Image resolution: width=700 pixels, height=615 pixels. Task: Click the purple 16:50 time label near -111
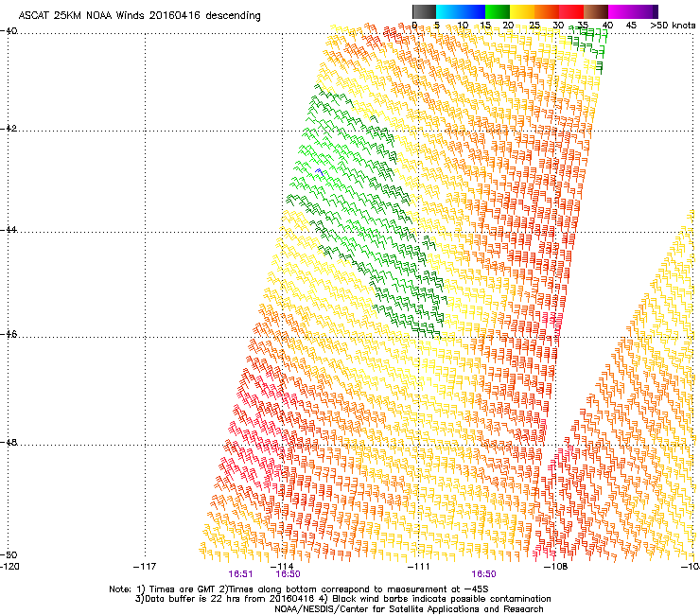(484, 574)
